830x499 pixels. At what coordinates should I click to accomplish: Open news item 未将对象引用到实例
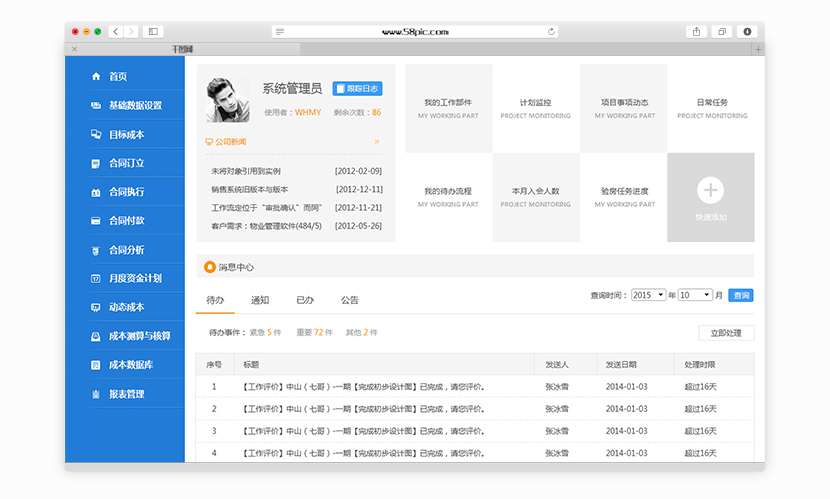pyautogui.click(x=246, y=171)
